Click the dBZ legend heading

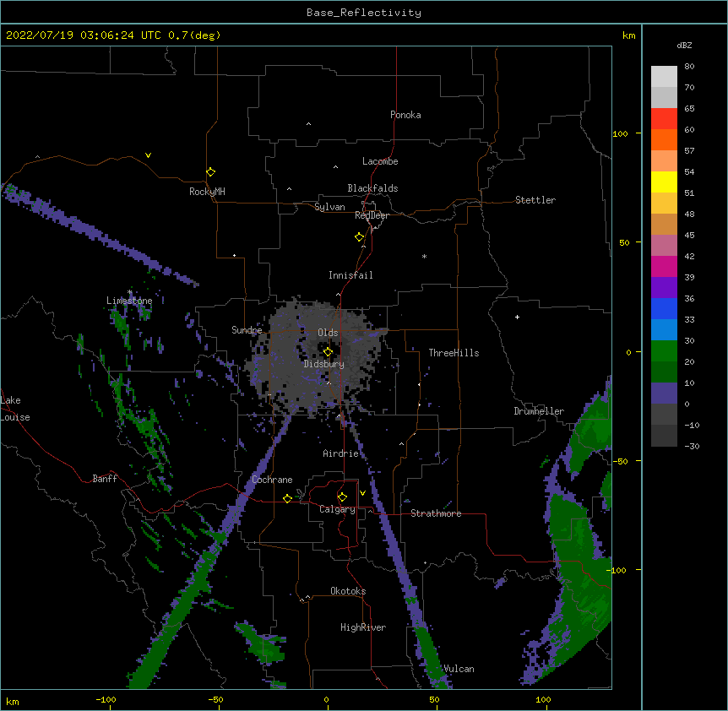(x=684, y=46)
